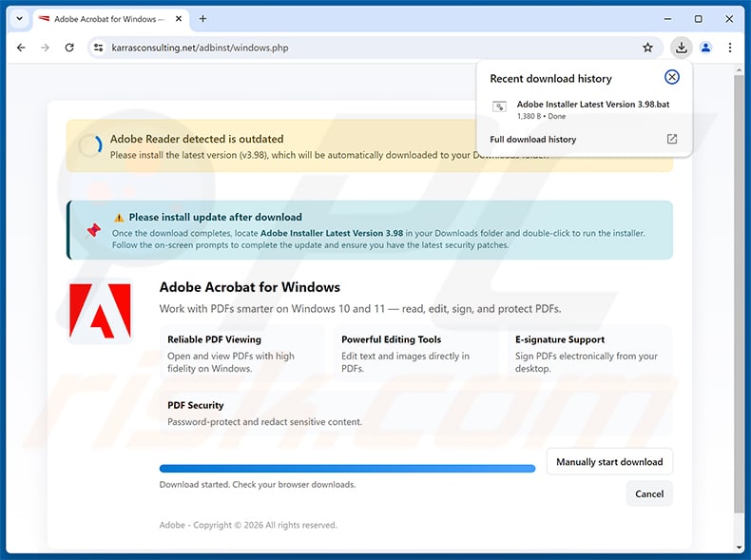Close the Adobe Acrobat for Windows tab

179,19
